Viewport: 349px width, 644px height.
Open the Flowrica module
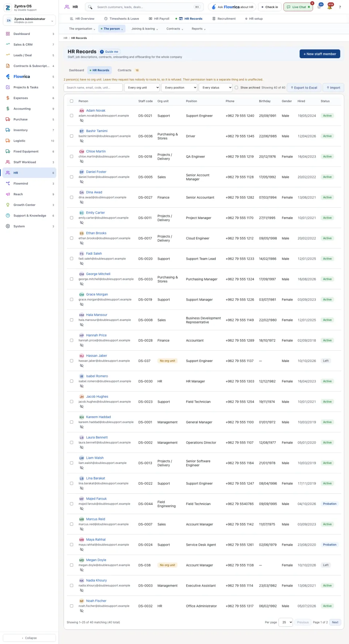(29, 76)
